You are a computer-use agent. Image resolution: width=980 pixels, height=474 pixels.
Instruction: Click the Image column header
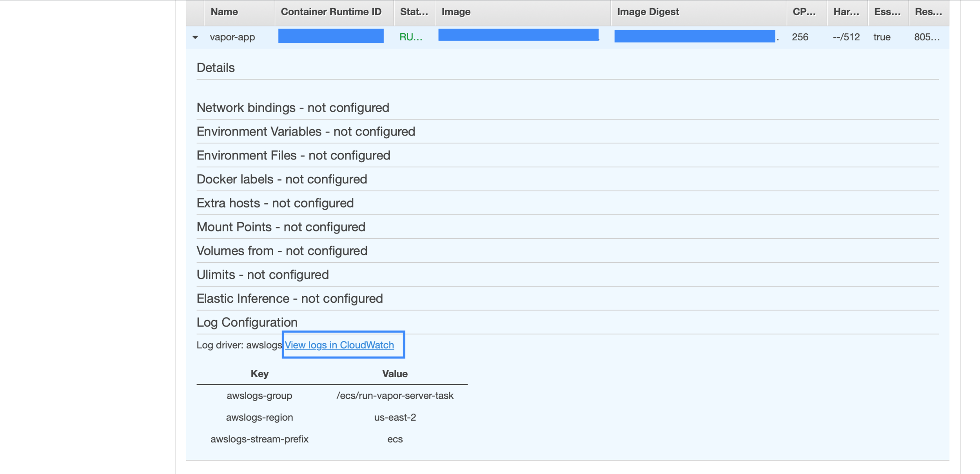point(456,12)
